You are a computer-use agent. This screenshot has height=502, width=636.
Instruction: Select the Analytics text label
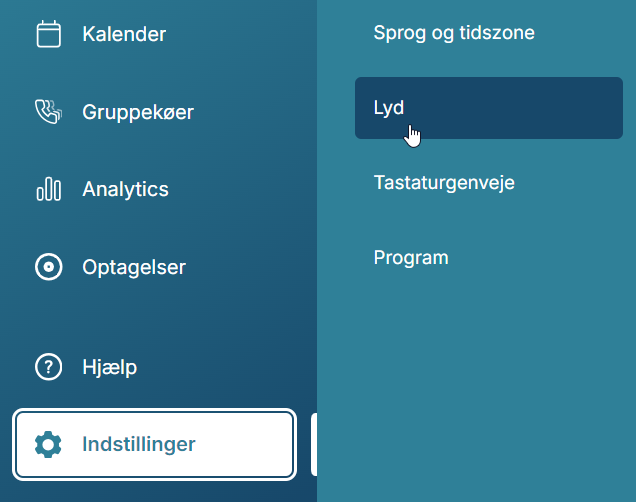pos(125,189)
